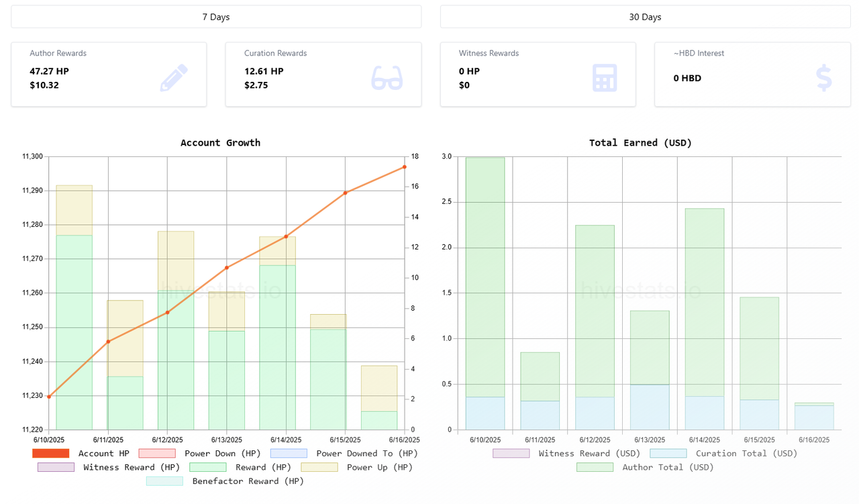
Task: Click the 6/14/2025 green Reward bar
Action: tap(278, 347)
